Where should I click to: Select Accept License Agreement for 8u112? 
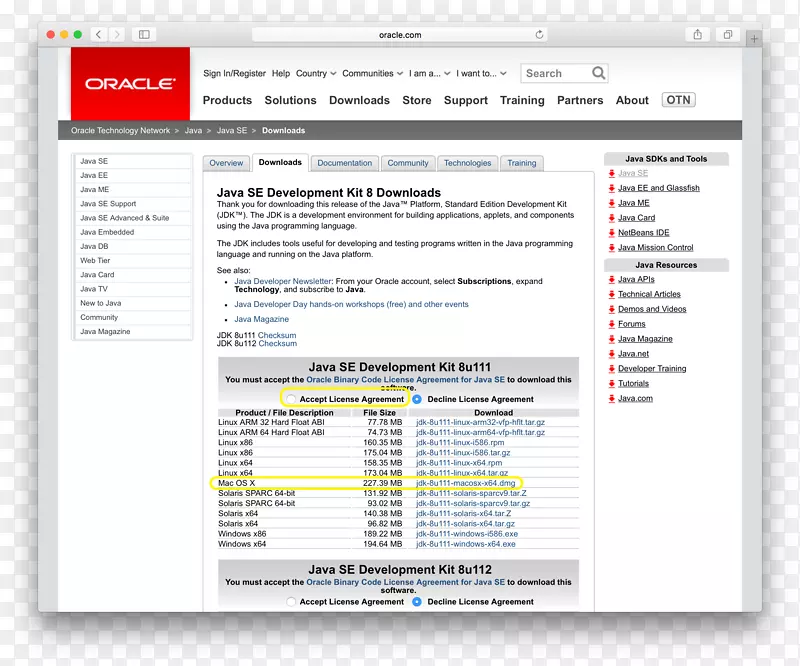pos(291,602)
